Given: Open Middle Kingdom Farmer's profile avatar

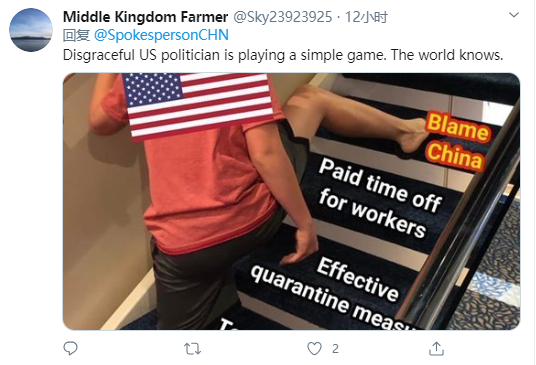Looking at the screenshot, I should tap(31, 30).
